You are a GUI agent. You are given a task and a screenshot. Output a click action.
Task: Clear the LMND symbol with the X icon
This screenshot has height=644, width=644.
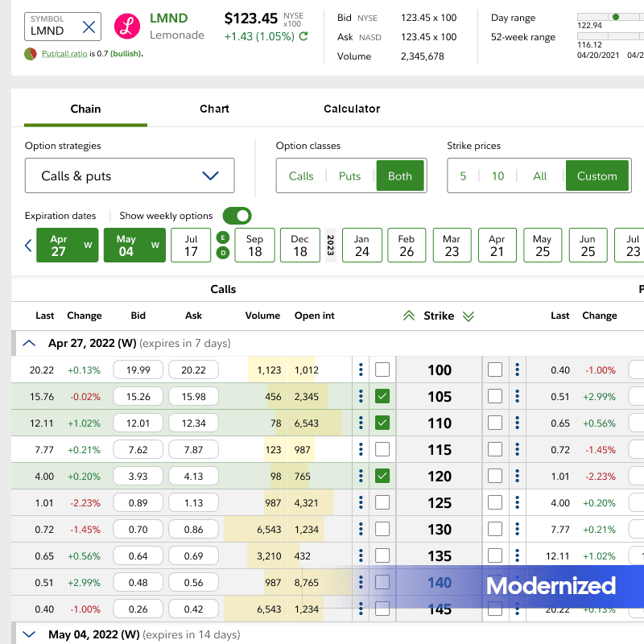coord(89,27)
